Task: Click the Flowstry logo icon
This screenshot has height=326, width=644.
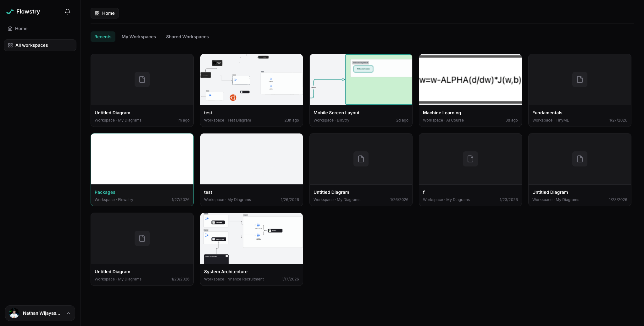Action: point(10,12)
